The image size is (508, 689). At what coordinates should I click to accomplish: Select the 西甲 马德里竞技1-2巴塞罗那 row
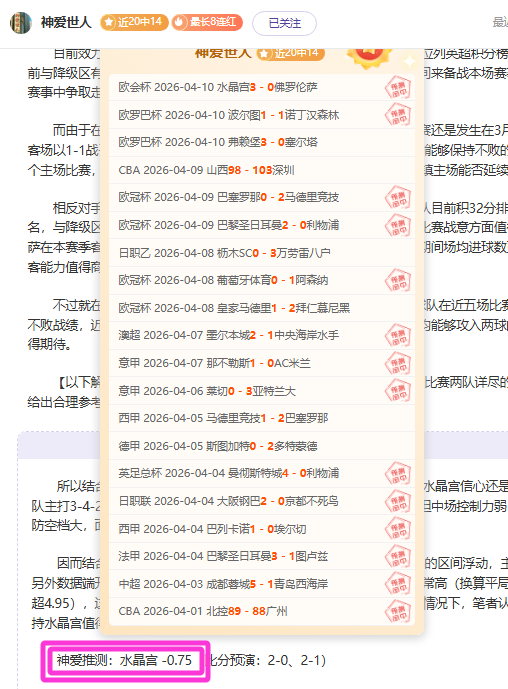pyautogui.click(x=262, y=418)
